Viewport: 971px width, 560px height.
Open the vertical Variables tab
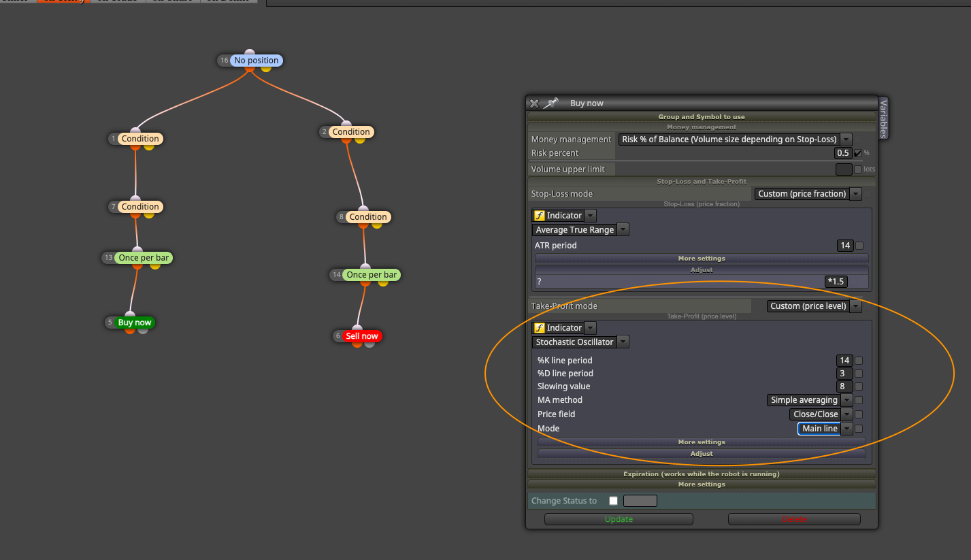pyautogui.click(x=883, y=118)
